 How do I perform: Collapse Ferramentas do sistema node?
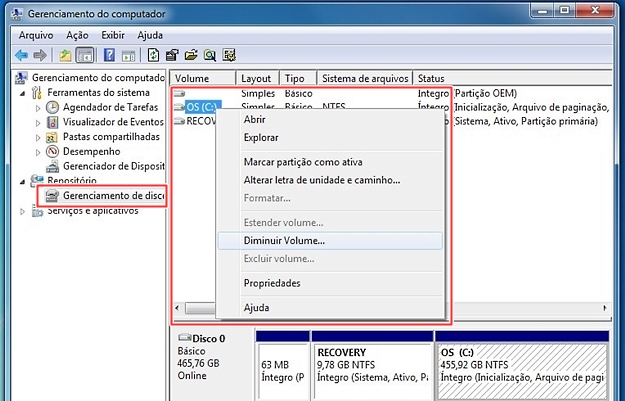pos(23,93)
